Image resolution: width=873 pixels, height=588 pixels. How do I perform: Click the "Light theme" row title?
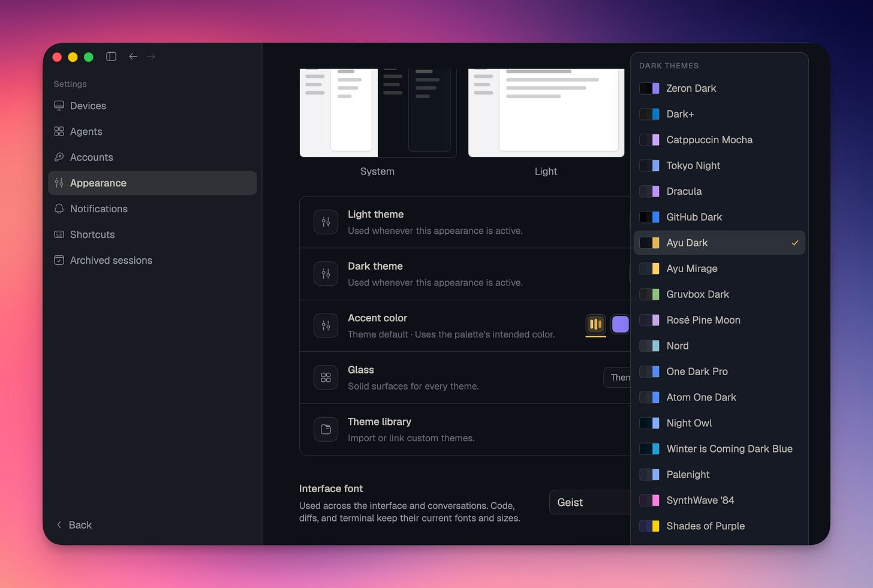(x=376, y=215)
